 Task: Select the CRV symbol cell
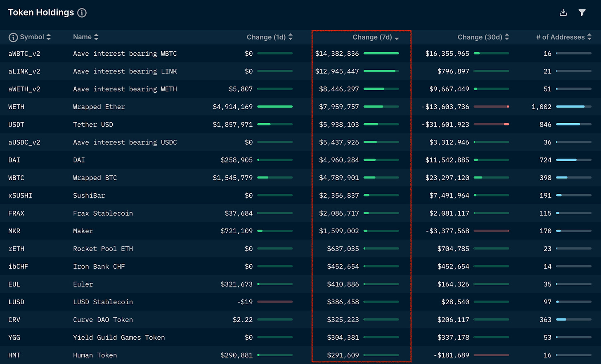[14, 319]
